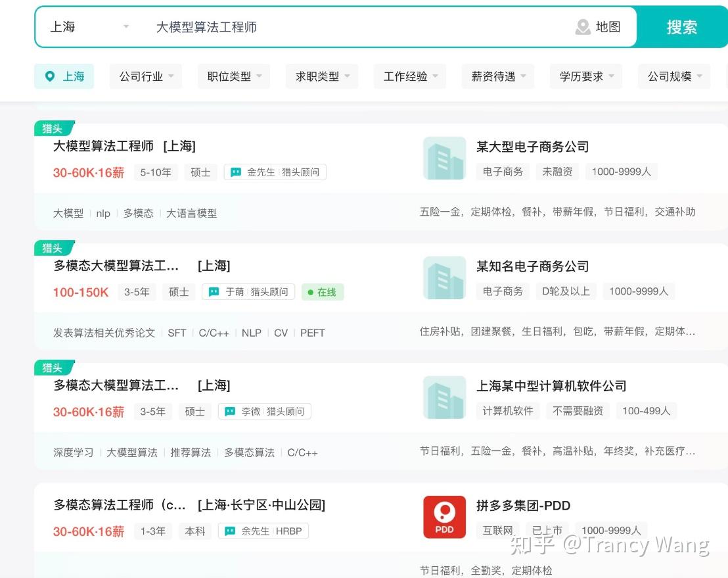The width and height of the screenshot is (728, 578).
Task: Contact recruiter 金先生 猎头顾问
Action: [x=275, y=172]
